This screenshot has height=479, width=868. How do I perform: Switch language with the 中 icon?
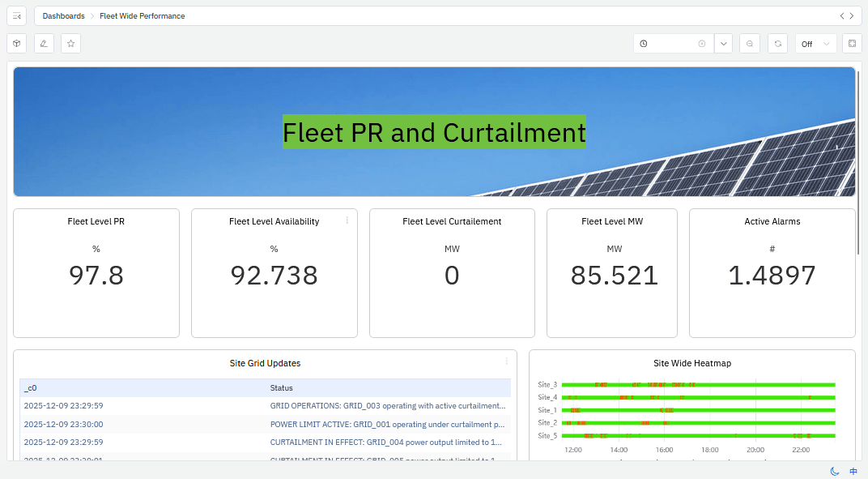[853, 471]
